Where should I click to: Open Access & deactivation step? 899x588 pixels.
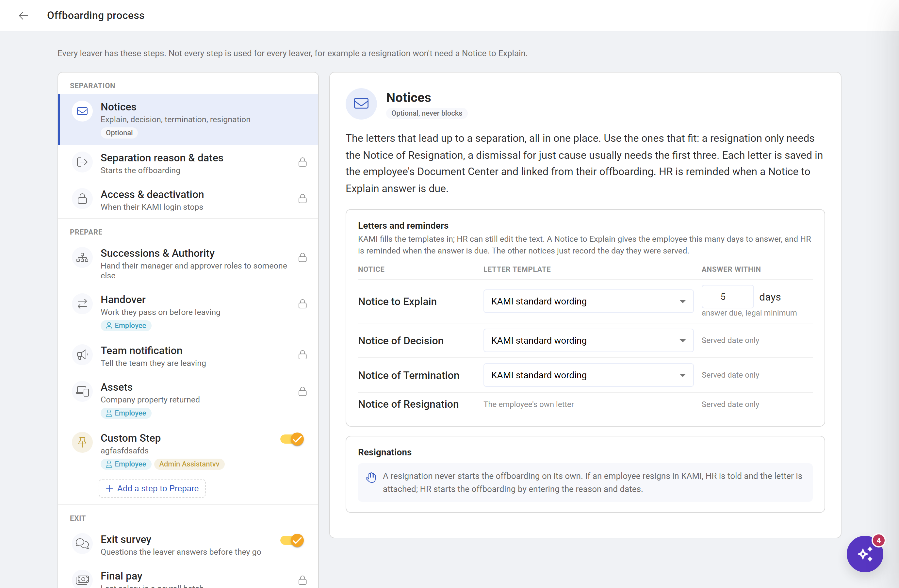click(188, 200)
